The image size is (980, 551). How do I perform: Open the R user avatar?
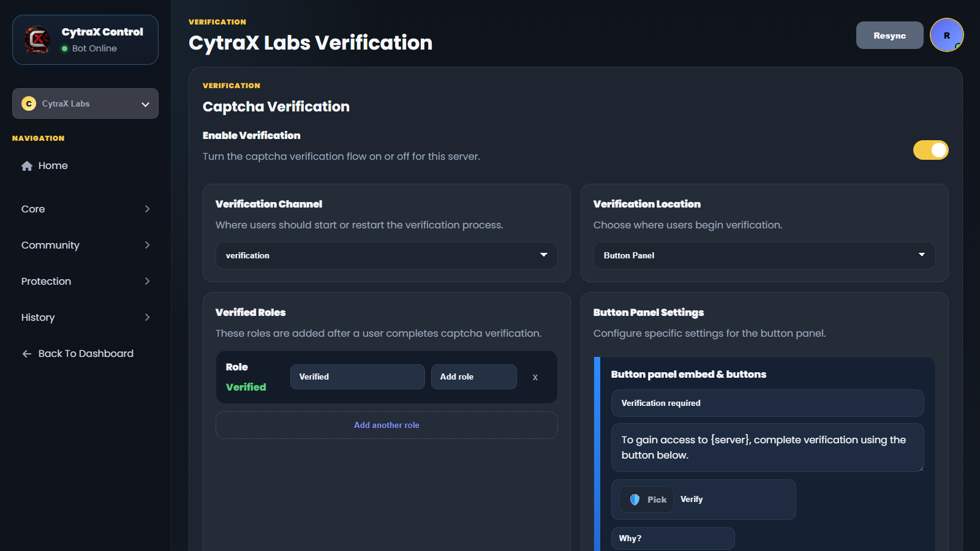pyautogui.click(x=946, y=36)
